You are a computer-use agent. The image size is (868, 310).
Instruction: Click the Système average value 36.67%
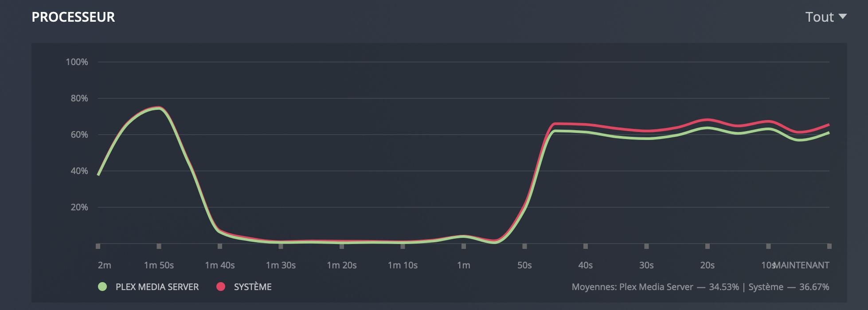coord(814,287)
